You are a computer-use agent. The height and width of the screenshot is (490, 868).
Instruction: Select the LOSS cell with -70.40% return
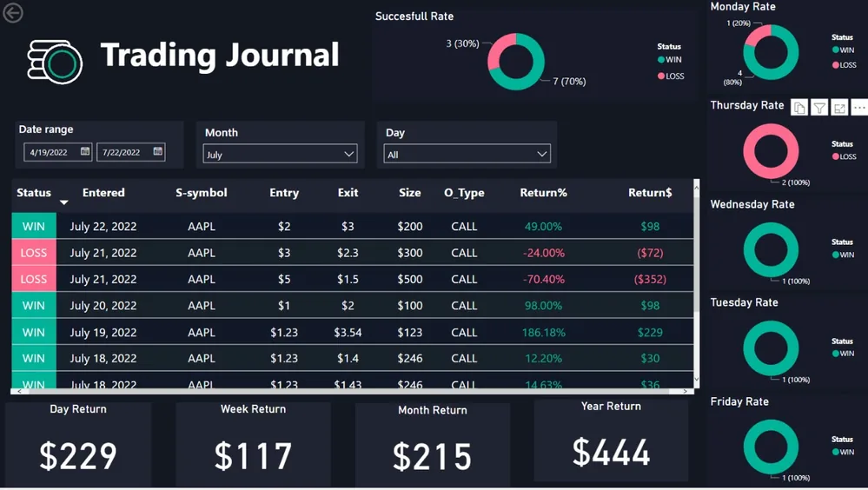coord(34,279)
